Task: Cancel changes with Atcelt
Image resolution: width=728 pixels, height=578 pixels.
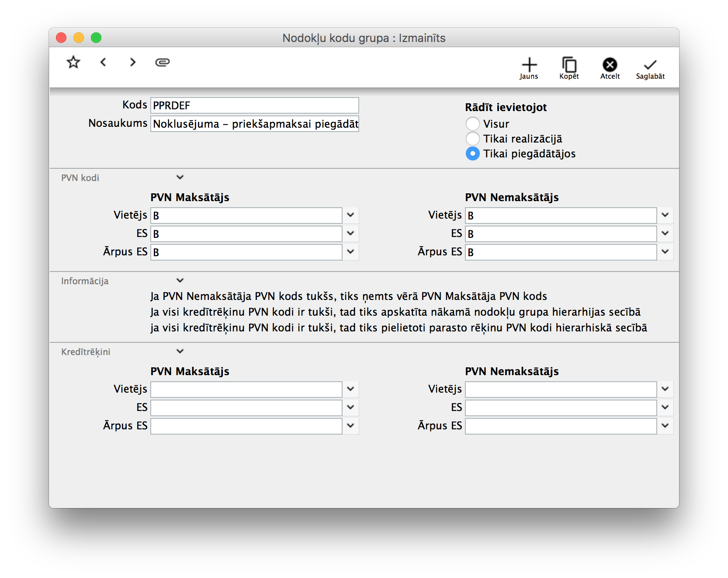Action: click(610, 69)
